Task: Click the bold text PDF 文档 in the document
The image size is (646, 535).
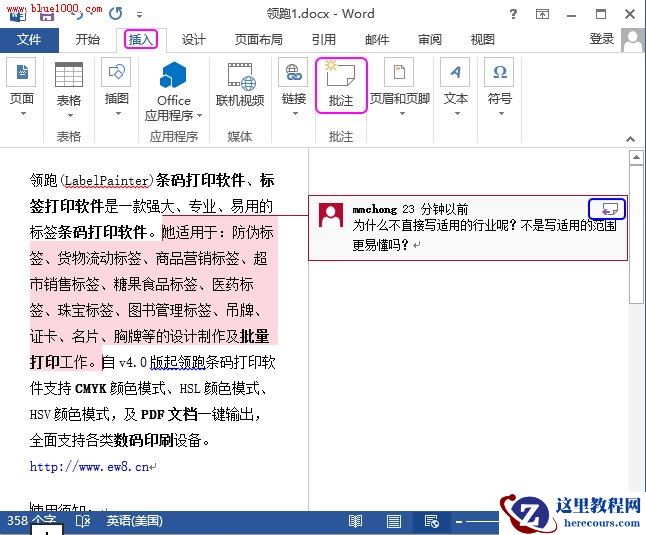Action: coord(169,414)
